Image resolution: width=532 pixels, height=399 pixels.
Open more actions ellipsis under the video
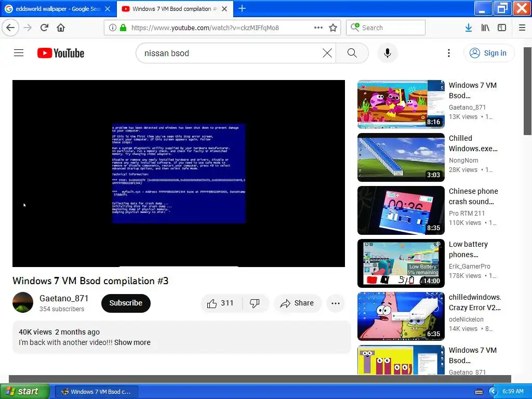point(336,303)
